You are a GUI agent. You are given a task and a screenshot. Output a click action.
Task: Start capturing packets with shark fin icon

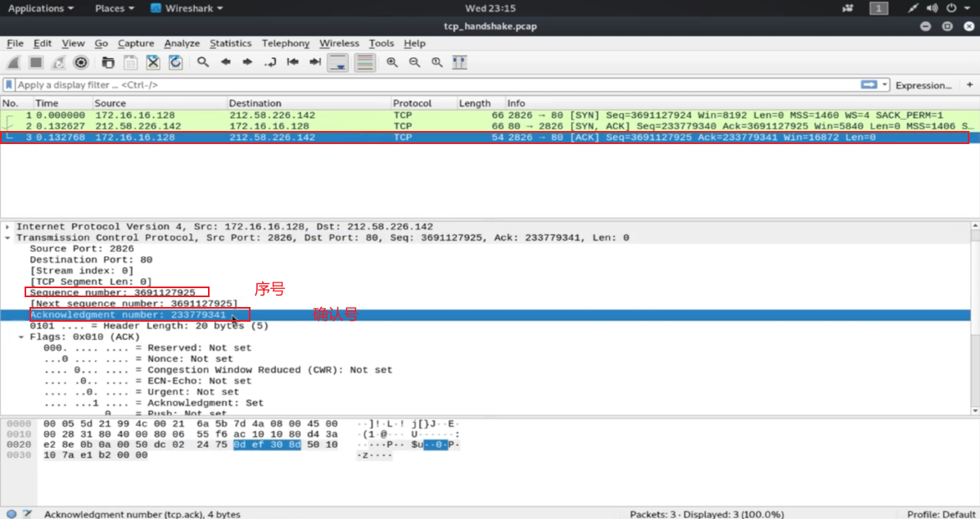pyautogui.click(x=13, y=62)
